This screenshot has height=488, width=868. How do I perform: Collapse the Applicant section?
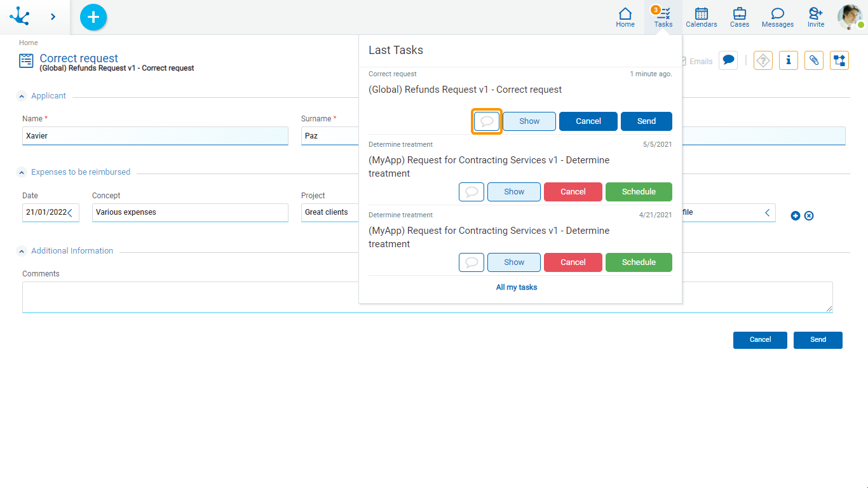(22, 96)
